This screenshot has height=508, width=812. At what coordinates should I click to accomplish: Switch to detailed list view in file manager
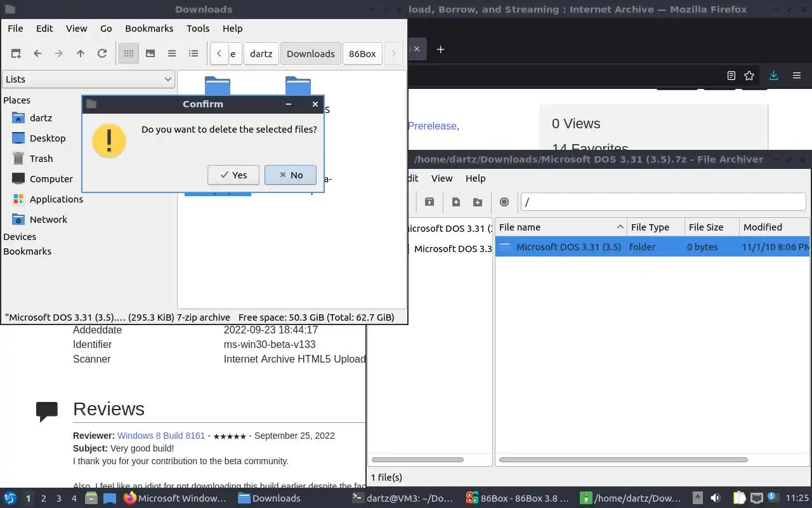(x=193, y=54)
